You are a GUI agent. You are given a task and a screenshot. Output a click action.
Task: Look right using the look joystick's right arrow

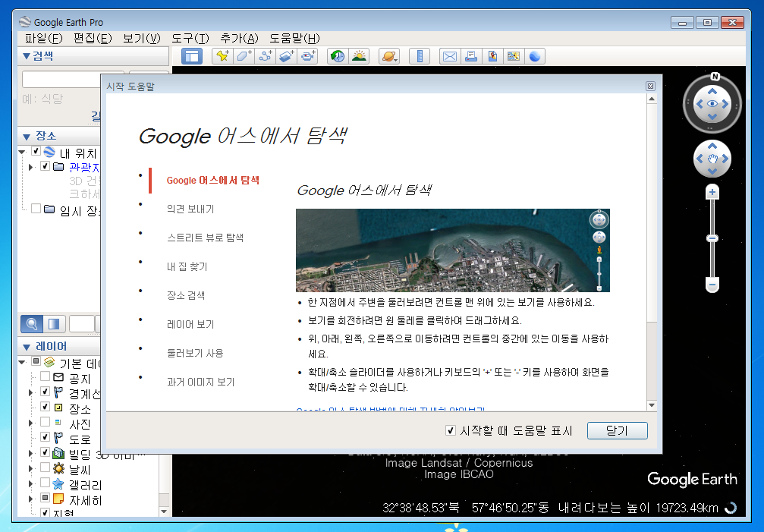(725, 104)
